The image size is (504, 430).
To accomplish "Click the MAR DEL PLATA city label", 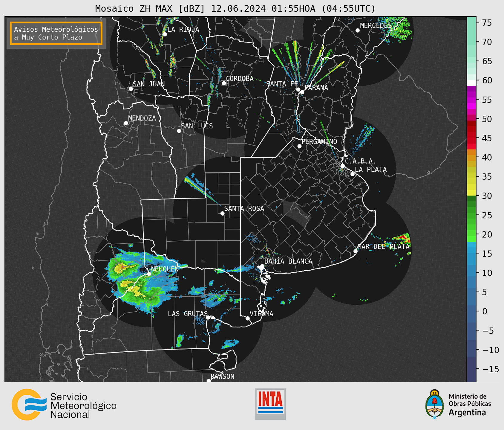I will (384, 247).
